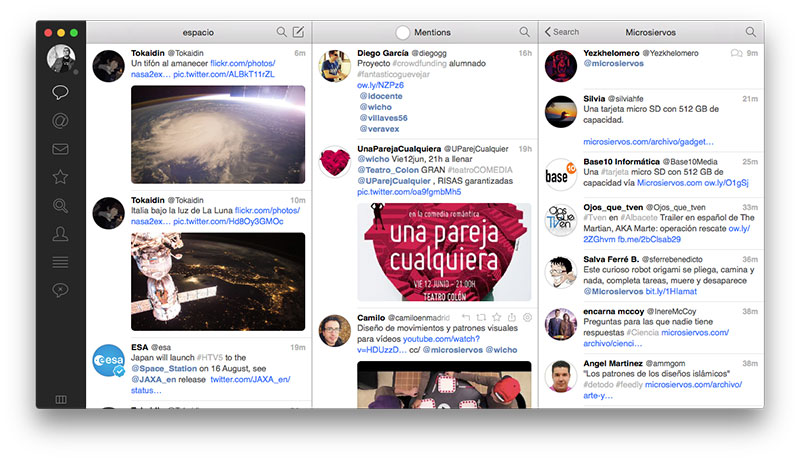This screenshot has width=800, height=460.
Task: Click @microsiervos mention in Yezkhelomero's tweet
Action: click(613, 64)
